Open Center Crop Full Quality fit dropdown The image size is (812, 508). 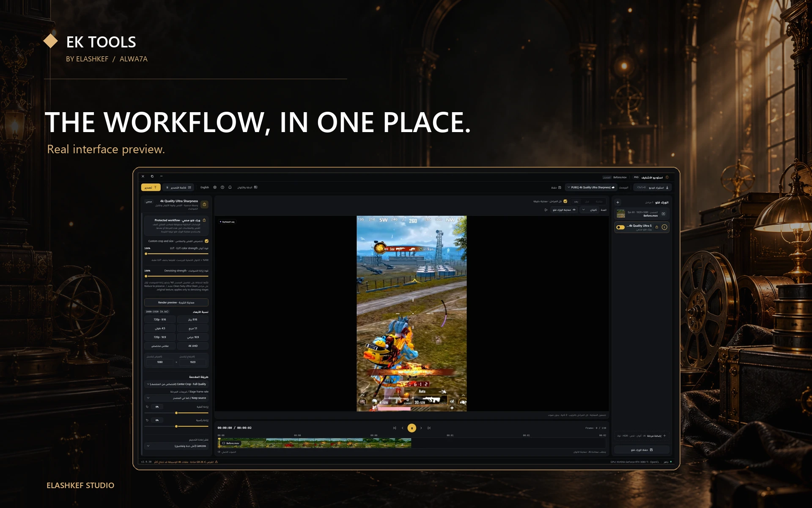point(176,384)
